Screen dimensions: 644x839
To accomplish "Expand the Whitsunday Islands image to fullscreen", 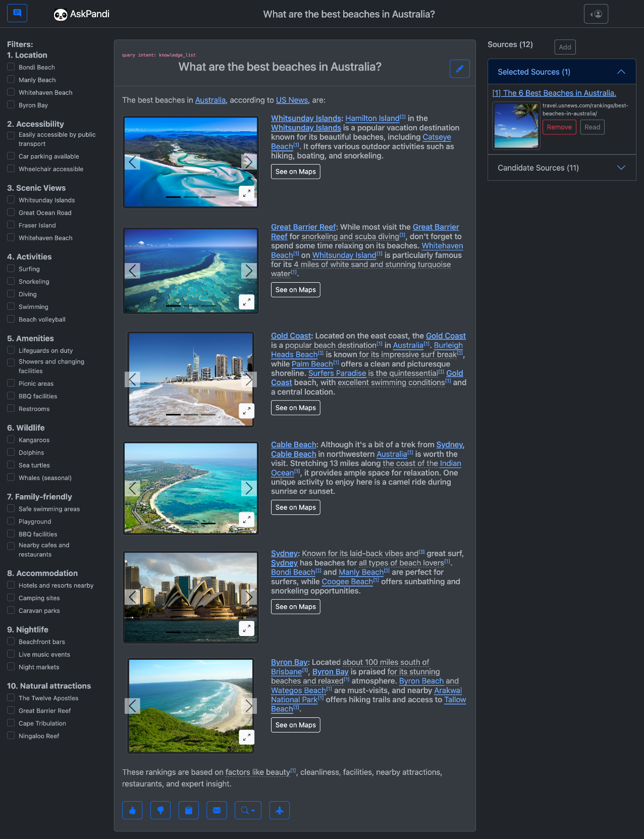I will (246, 193).
